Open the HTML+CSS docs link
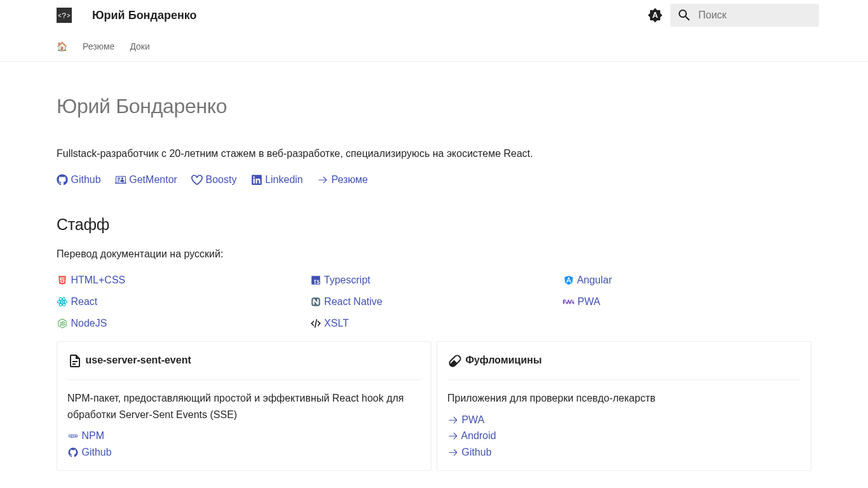868x488 pixels. point(98,280)
